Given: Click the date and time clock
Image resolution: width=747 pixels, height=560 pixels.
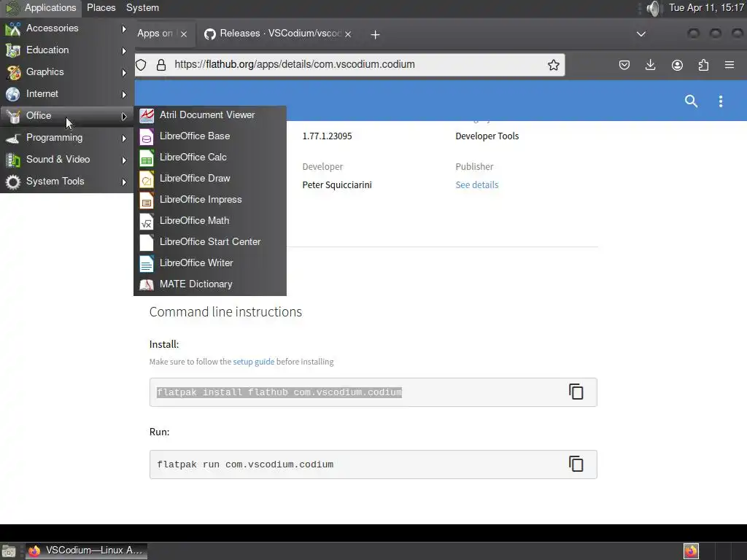Looking at the screenshot, I should pyautogui.click(x=706, y=7).
